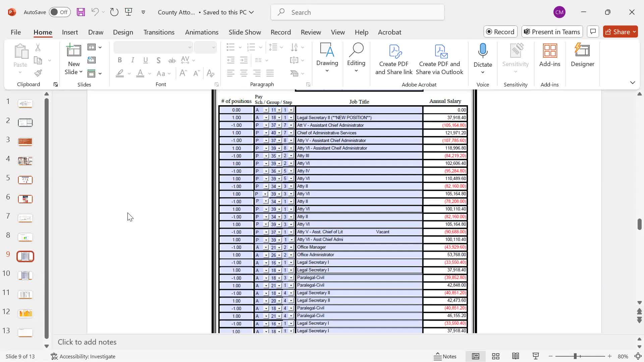The width and height of the screenshot is (644, 362).
Task: Open the Designer pane
Action: [582, 55]
